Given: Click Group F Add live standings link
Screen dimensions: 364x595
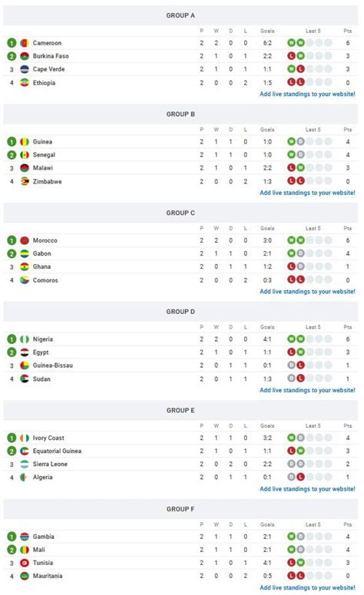Looking at the screenshot, I should tap(307, 587).
